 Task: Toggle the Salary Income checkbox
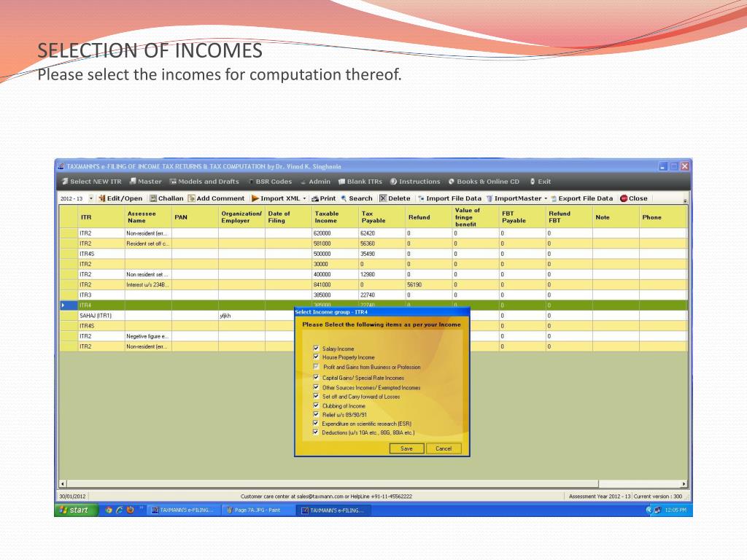(x=316, y=348)
